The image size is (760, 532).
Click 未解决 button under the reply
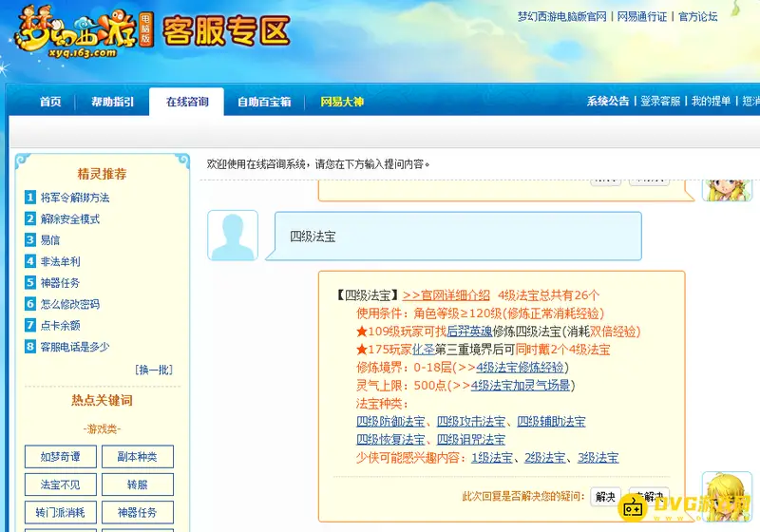click(649, 497)
